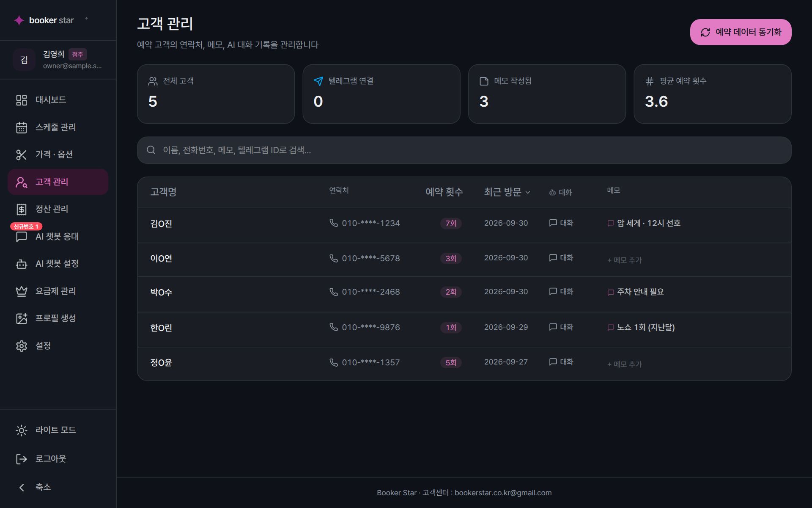The width and height of the screenshot is (812, 508).
Task: Click the AI 챗봇 응대 chat bubble icon
Action: pyautogui.click(x=22, y=237)
